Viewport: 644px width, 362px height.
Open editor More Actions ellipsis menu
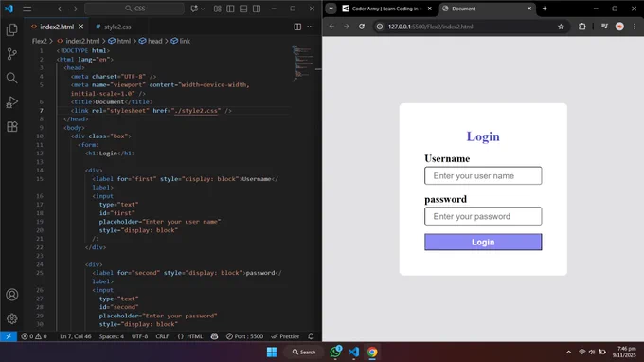pos(311,27)
